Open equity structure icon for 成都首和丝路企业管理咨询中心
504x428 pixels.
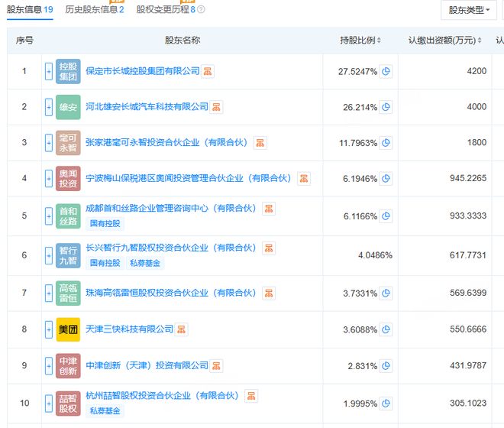(269, 209)
